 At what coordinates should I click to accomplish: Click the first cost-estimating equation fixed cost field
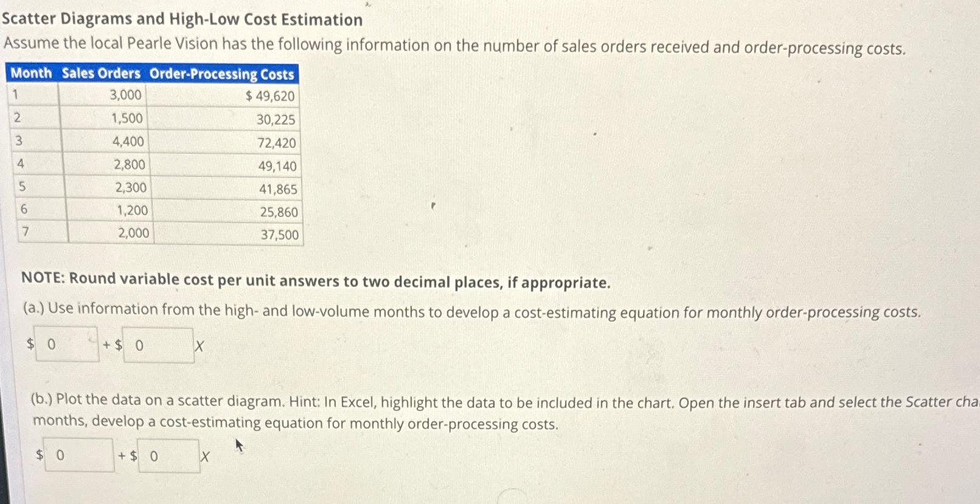[x=67, y=345]
